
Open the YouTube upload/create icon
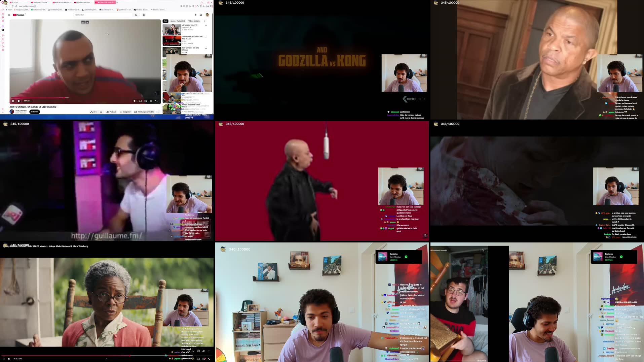click(x=195, y=15)
